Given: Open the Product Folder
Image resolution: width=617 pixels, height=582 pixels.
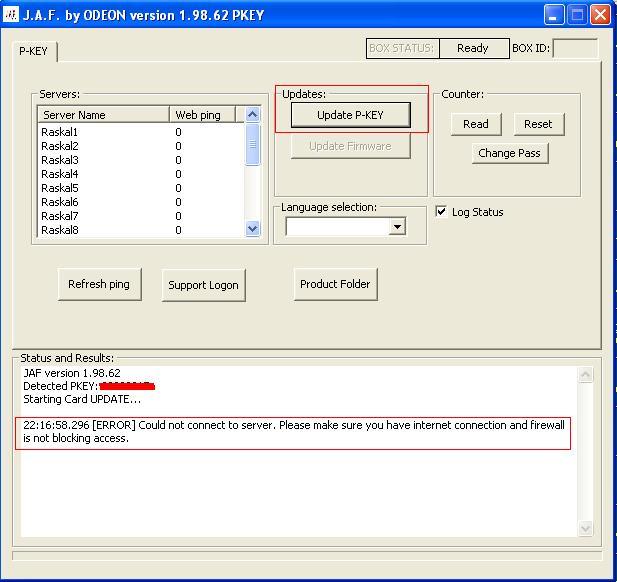Looking at the screenshot, I should 335,284.
